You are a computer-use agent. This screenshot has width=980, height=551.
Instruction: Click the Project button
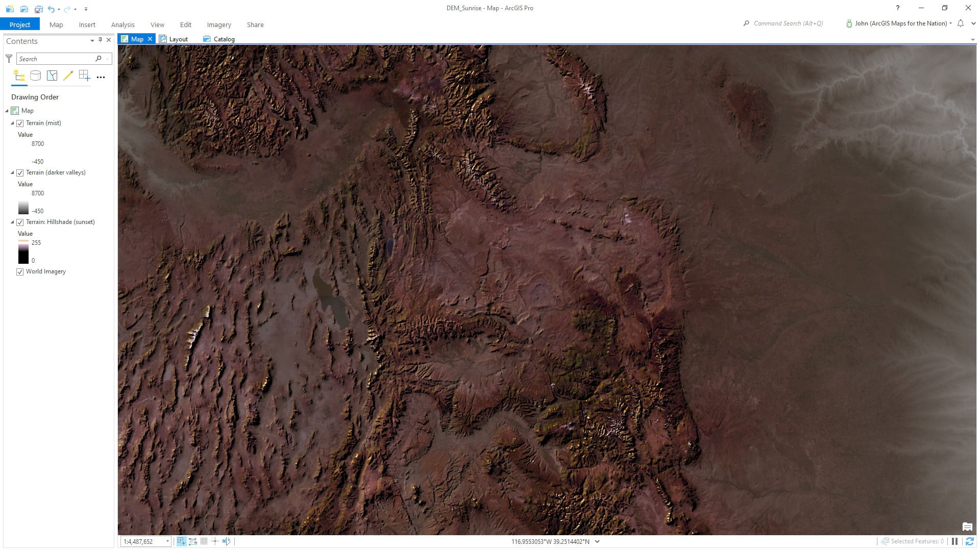20,24
